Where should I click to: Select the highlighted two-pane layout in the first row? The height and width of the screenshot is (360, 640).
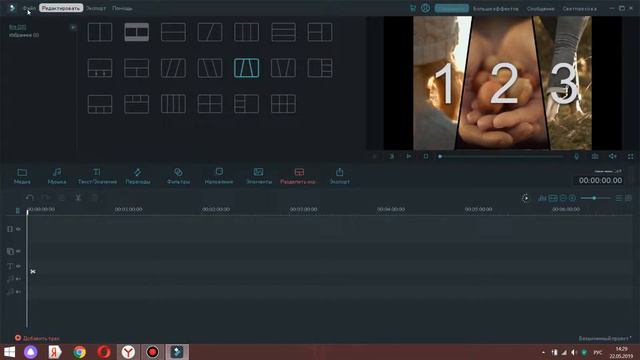pos(137,32)
